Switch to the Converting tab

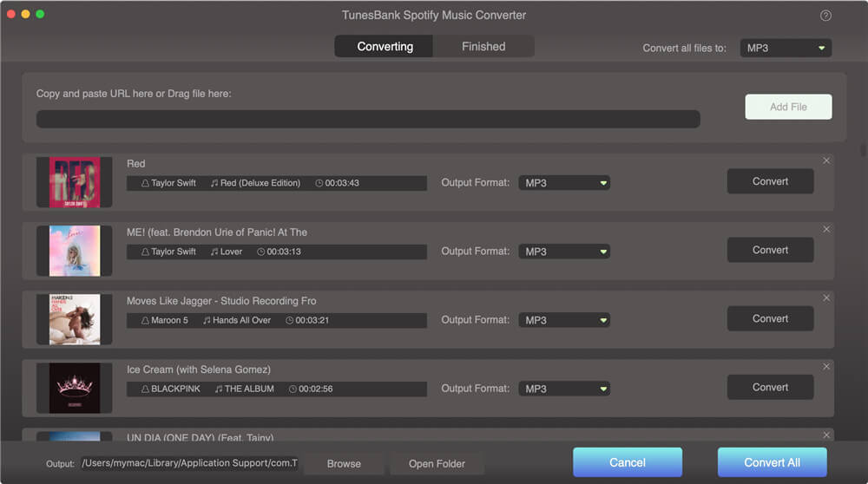click(x=385, y=47)
